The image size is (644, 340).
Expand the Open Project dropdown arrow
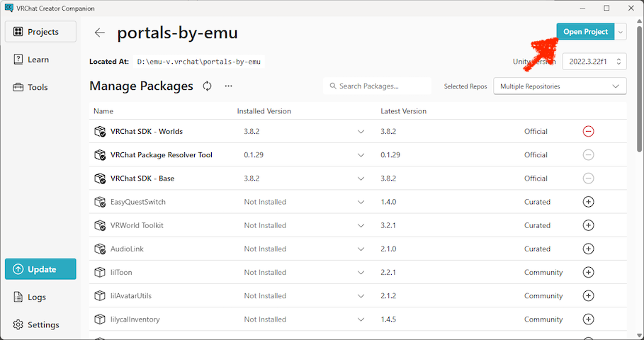(x=621, y=32)
